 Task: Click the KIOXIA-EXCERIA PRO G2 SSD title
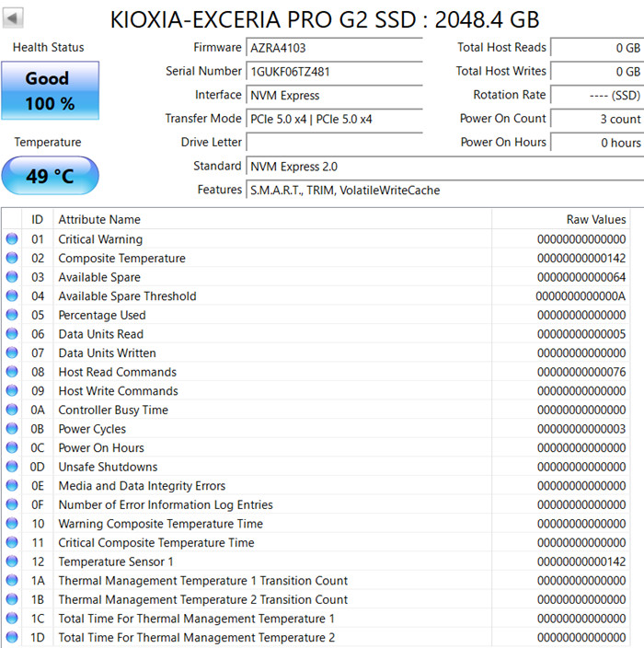point(325,19)
